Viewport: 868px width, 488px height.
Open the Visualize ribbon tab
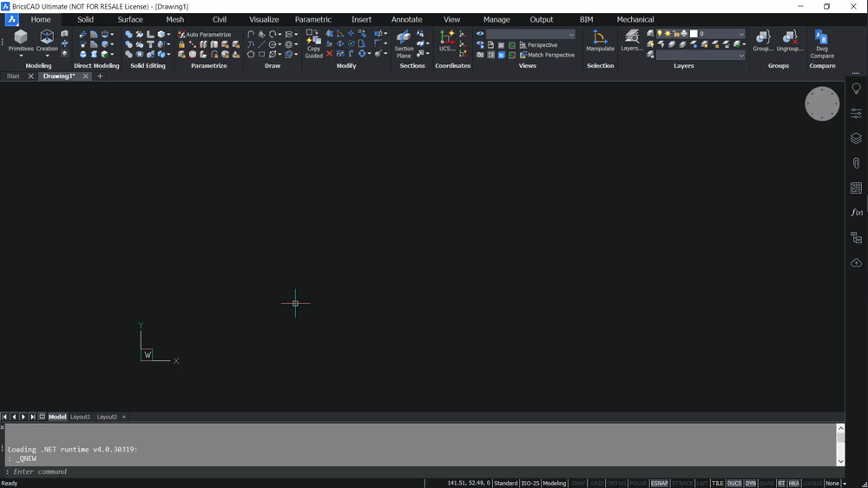coord(264,19)
